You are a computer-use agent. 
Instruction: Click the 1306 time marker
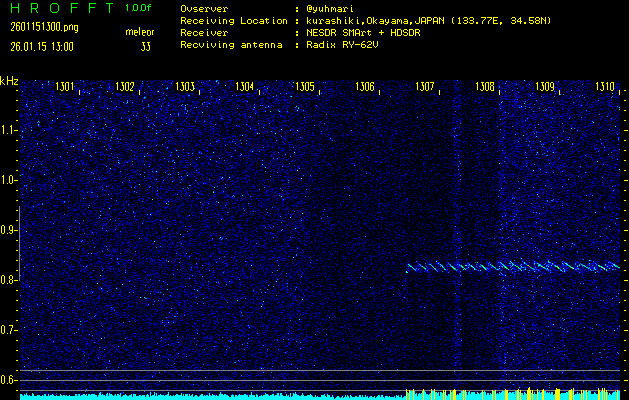(x=365, y=87)
